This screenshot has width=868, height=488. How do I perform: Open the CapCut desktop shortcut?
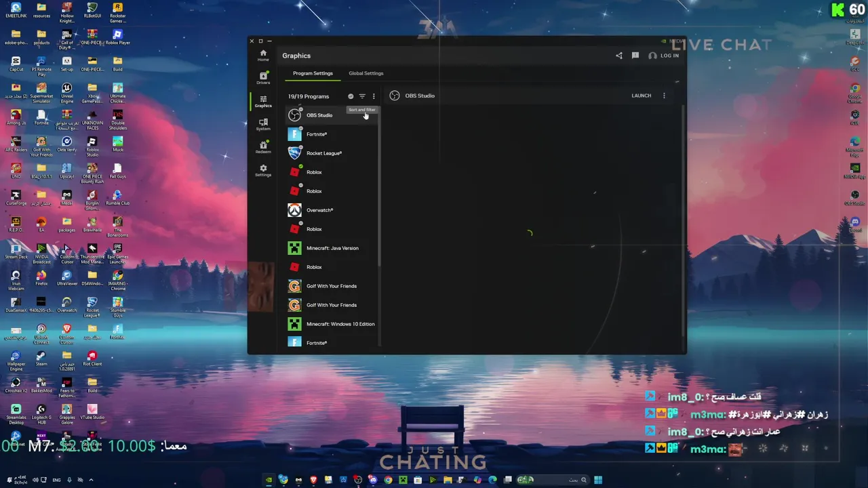point(16,64)
